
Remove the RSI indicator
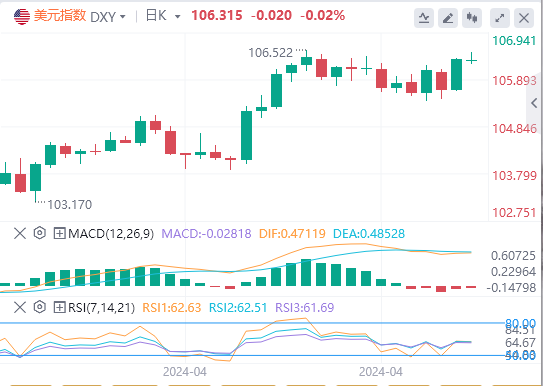[20, 307]
